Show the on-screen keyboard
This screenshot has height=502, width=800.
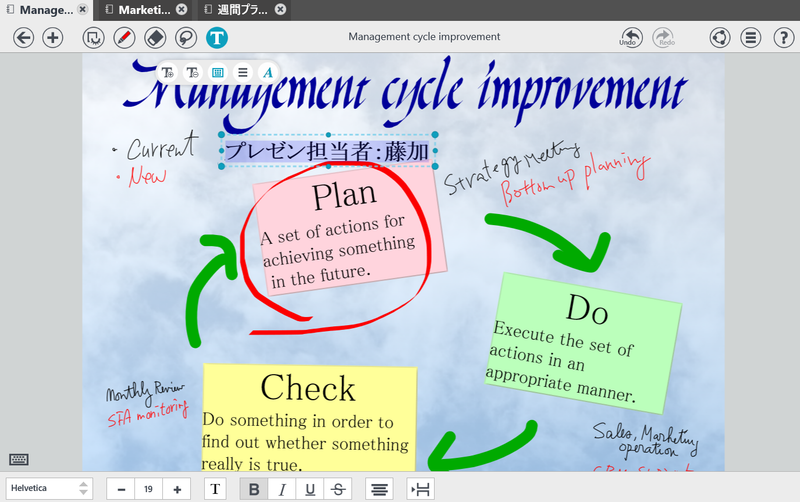pos(19,459)
